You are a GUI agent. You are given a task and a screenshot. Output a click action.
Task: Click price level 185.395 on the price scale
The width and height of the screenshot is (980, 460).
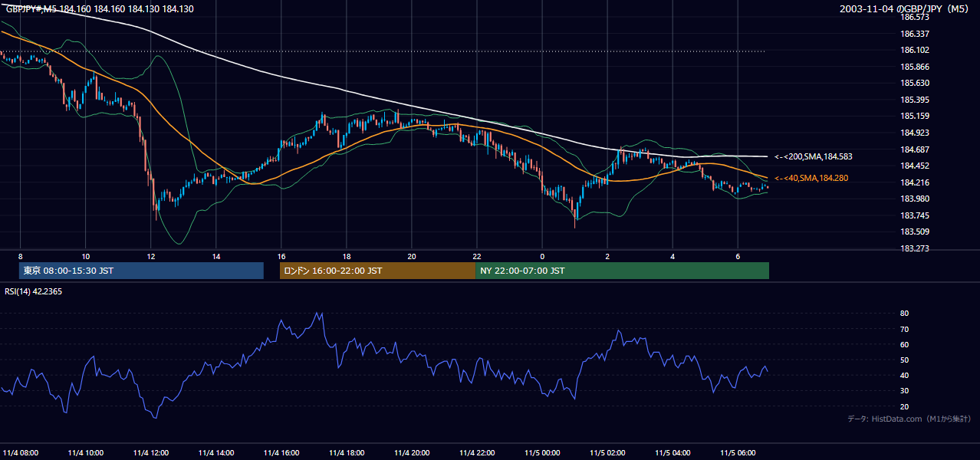[x=915, y=100]
